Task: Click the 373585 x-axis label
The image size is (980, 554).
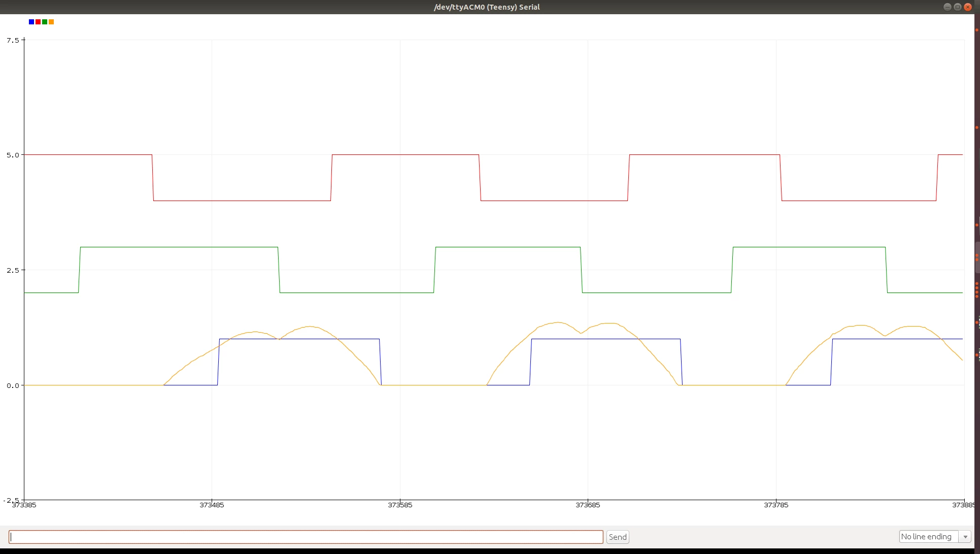Action: (x=400, y=505)
